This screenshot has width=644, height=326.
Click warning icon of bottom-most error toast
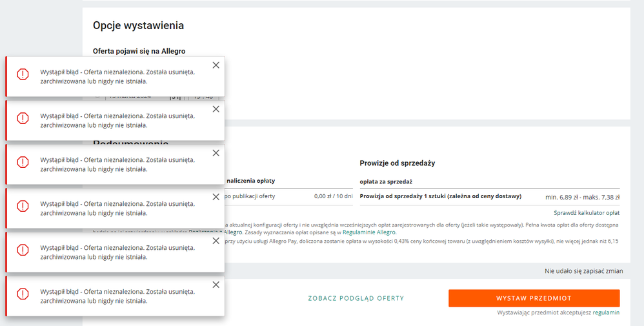pos(23,294)
